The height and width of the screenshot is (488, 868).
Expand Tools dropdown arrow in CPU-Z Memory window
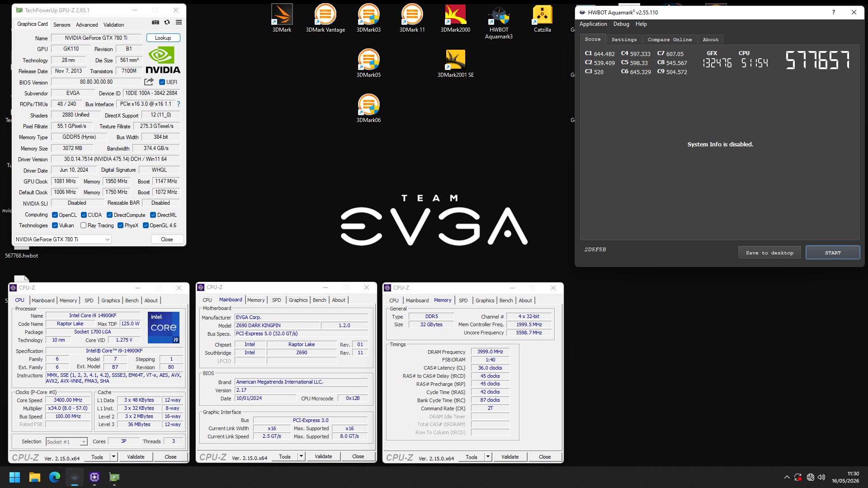click(488, 457)
